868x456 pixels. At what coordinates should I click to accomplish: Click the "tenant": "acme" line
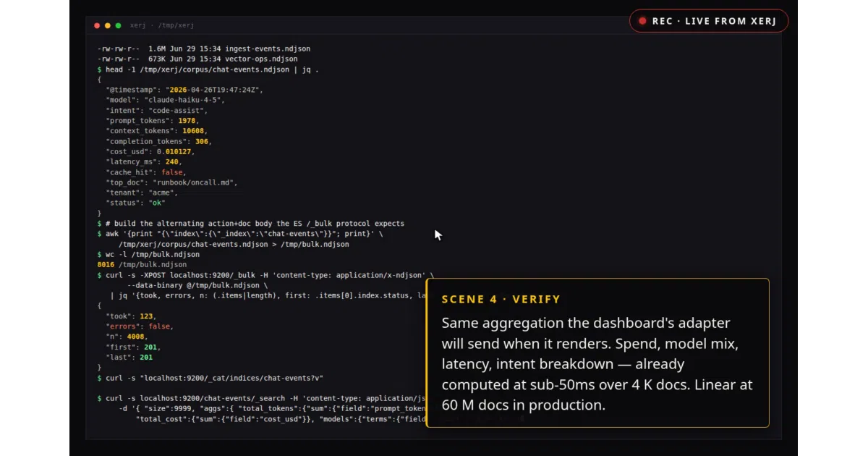pos(142,193)
